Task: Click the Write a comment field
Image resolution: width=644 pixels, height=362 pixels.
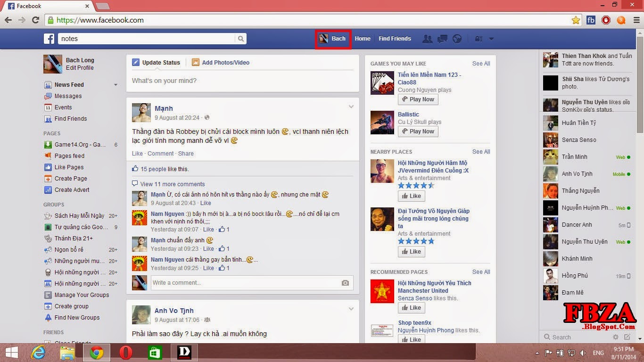Action: coord(245,283)
